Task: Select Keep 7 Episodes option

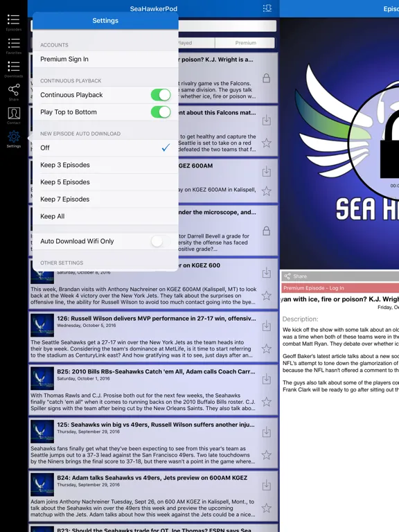Action: [105, 199]
